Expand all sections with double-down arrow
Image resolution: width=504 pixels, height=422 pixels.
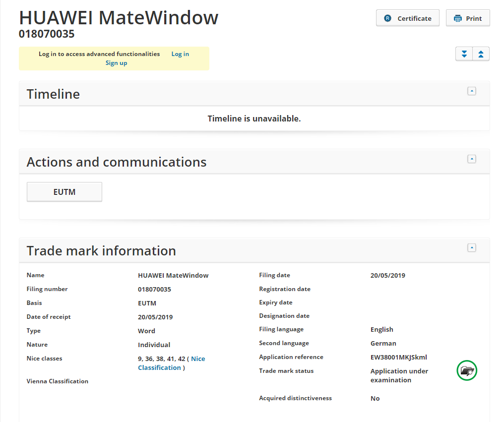[x=464, y=54]
